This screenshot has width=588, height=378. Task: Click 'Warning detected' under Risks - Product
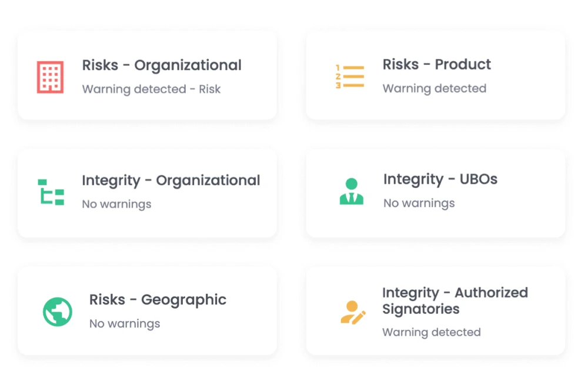434,89
